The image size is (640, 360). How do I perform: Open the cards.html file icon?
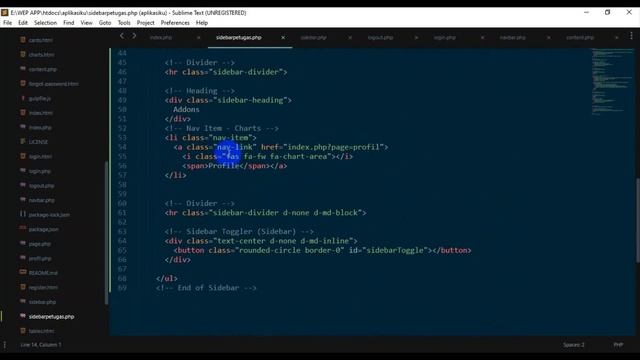click(23, 40)
